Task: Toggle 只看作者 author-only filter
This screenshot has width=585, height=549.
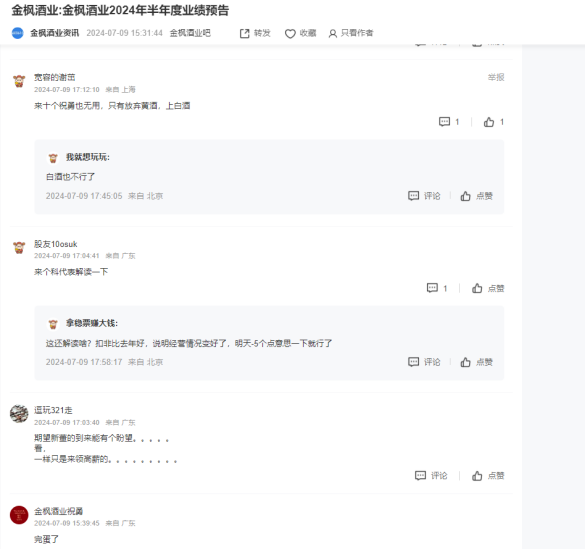Action: (351, 33)
